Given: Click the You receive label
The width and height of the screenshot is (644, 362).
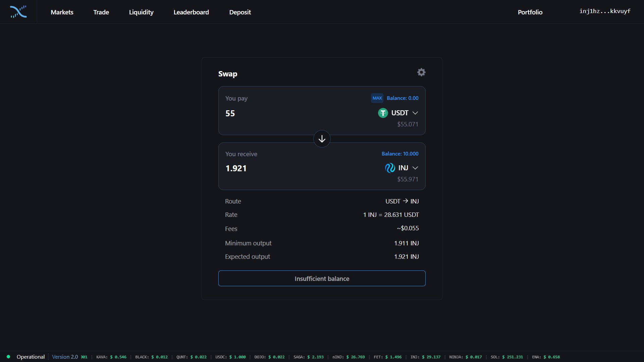Looking at the screenshot, I should [x=241, y=154].
